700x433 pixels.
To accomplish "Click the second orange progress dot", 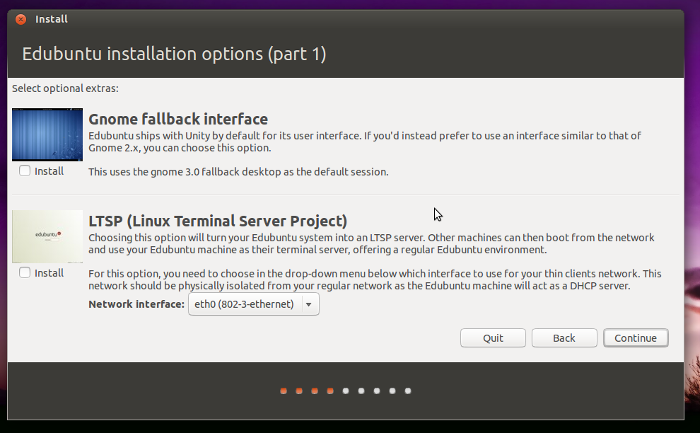I will pyautogui.click(x=299, y=391).
